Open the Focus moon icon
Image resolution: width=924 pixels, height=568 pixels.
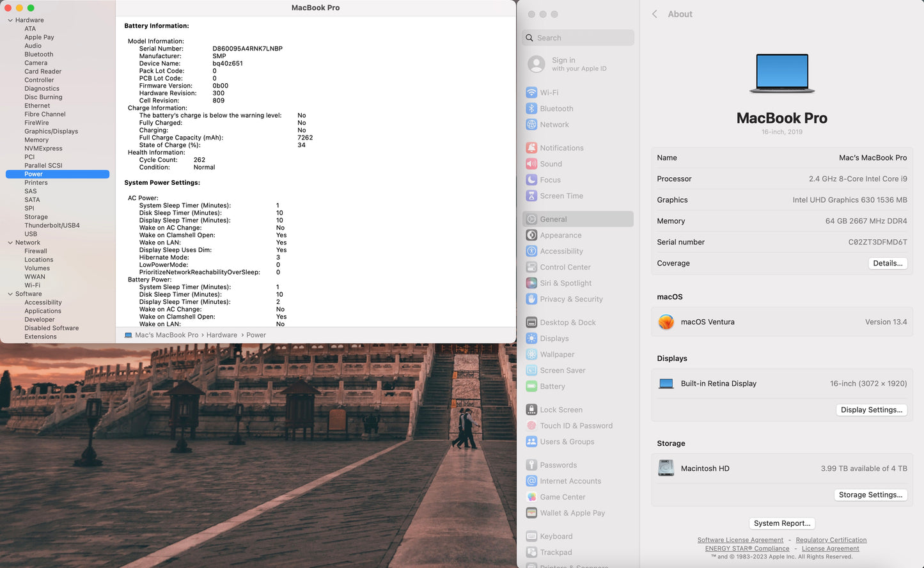point(531,180)
